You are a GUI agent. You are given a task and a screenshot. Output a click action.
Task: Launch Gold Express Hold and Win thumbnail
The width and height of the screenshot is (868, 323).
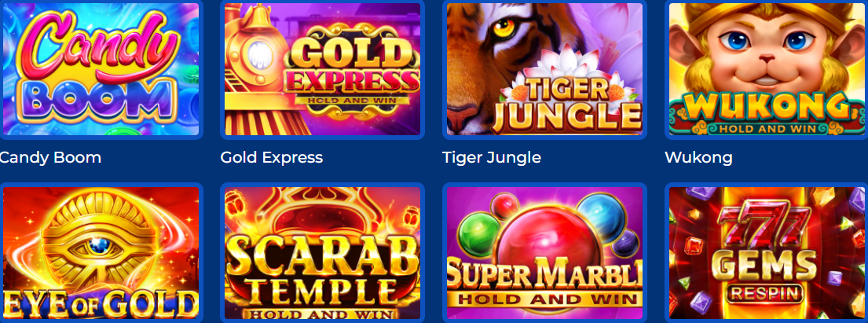pos(322,69)
